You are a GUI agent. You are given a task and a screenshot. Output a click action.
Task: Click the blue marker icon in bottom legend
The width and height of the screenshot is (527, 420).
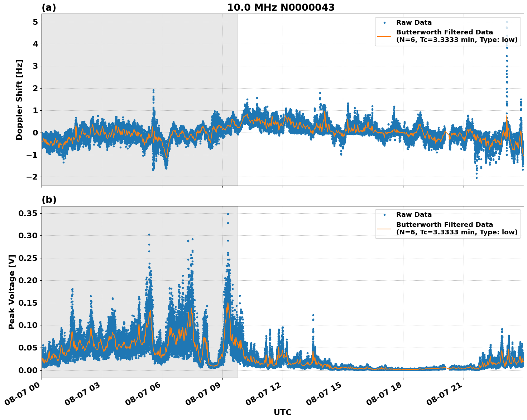coord(384,214)
